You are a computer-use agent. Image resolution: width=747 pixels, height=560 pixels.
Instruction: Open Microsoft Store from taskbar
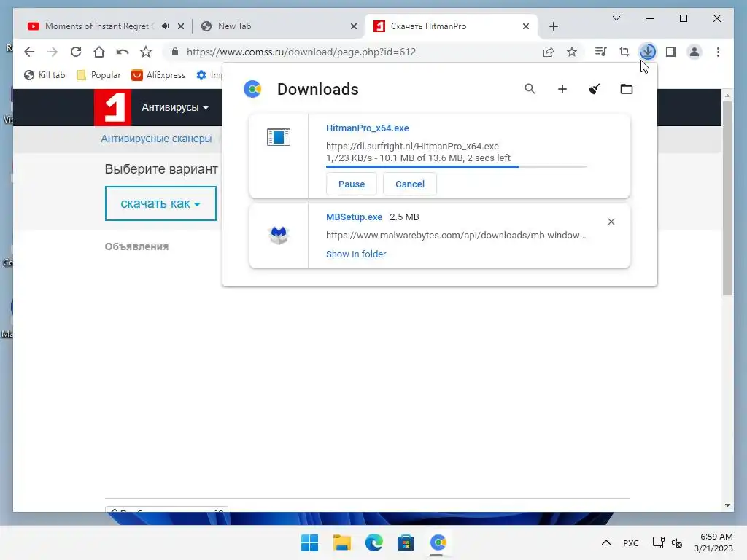(x=406, y=542)
